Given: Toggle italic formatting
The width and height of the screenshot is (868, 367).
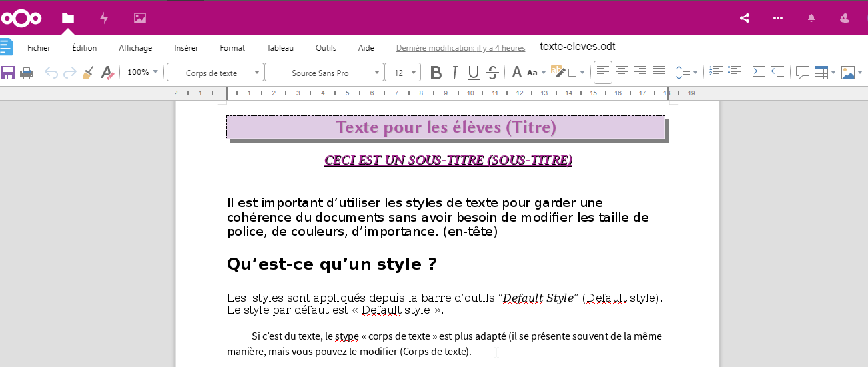Looking at the screenshot, I should (x=455, y=73).
